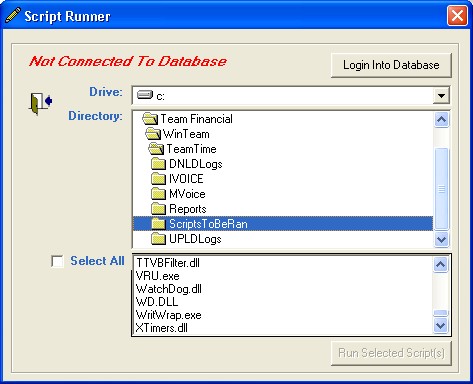Click the pencil icon in title bar

[x=12, y=15]
